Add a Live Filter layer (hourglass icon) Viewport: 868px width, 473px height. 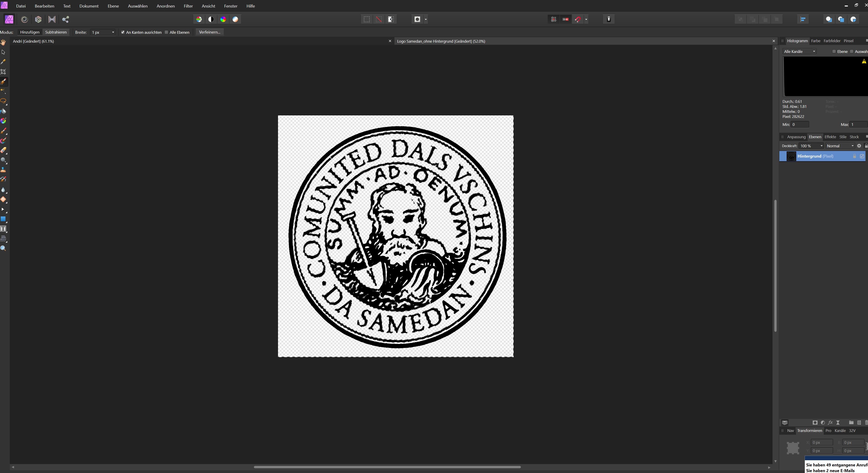tap(838, 422)
